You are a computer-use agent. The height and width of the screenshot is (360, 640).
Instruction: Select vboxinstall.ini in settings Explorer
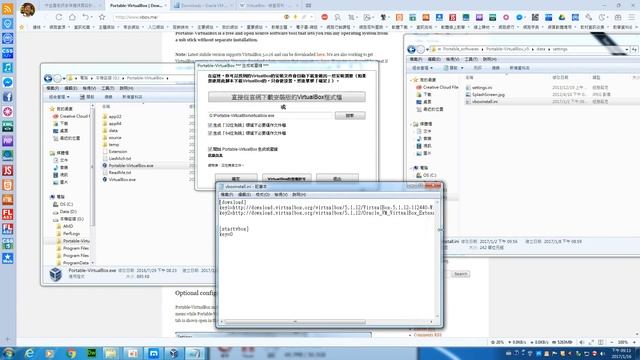click(484, 102)
